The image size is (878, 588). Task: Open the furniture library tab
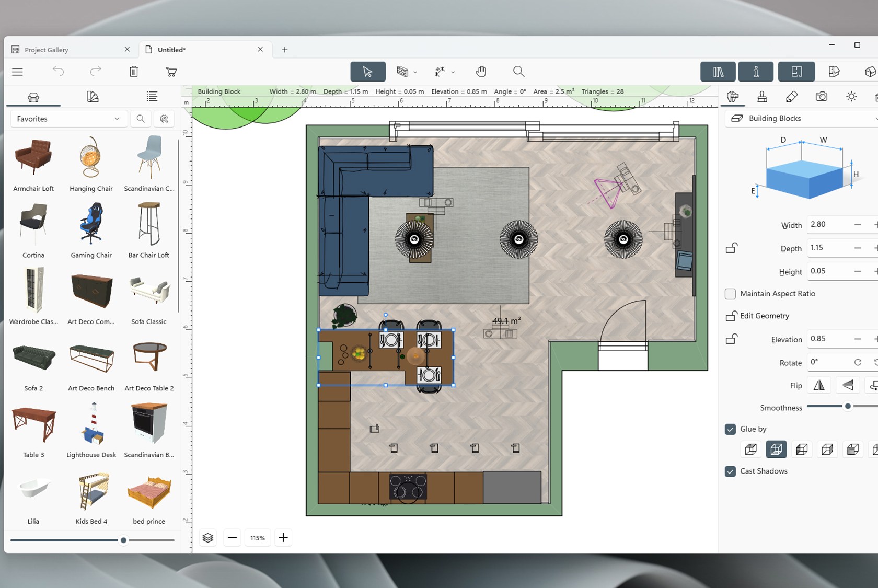pos(33,97)
